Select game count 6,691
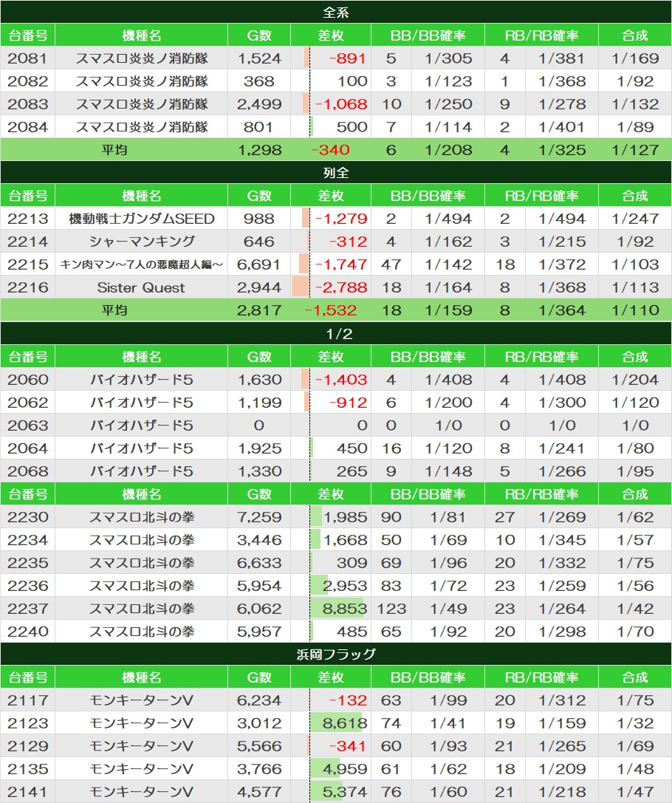Screen dimensions: 672x803 (259, 264)
